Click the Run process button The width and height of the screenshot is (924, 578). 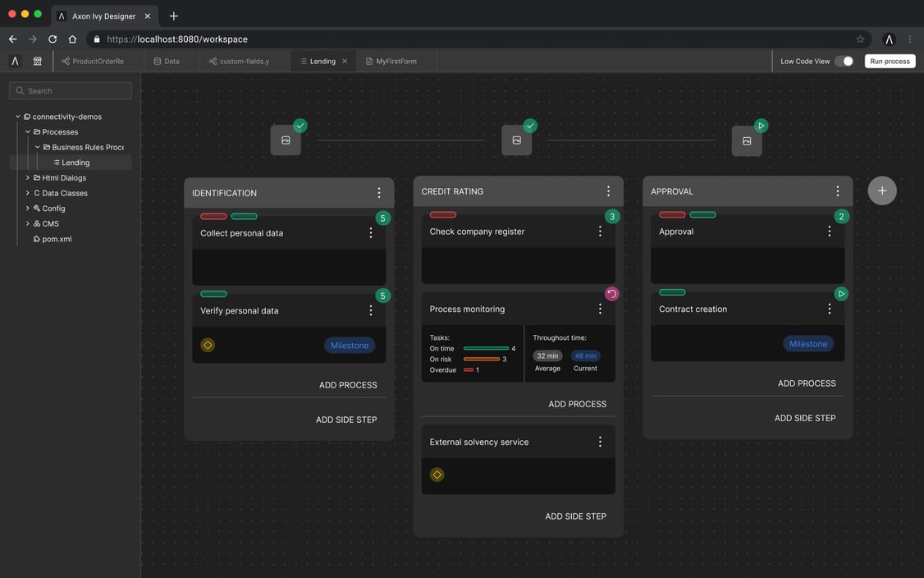coord(890,62)
